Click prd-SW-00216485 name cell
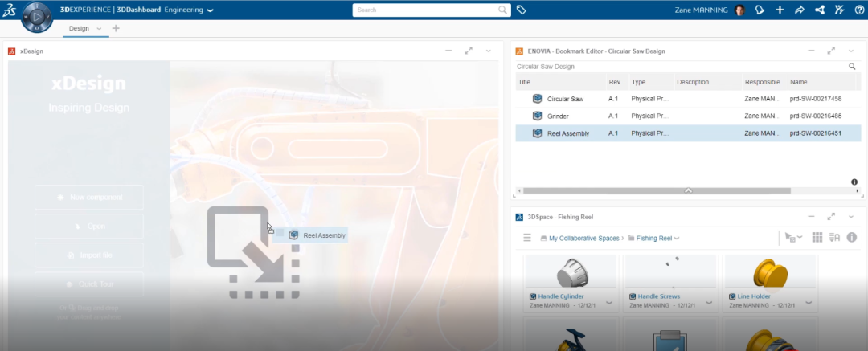The width and height of the screenshot is (868, 351). coord(816,116)
